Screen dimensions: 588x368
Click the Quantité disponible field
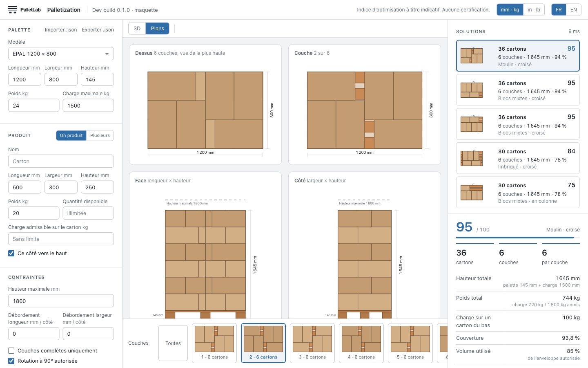click(88, 213)
